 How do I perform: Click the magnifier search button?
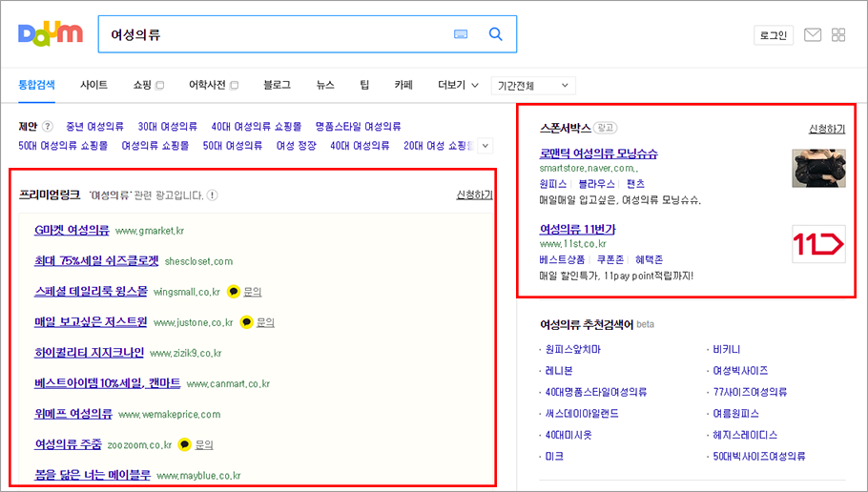pyautogui.click(x=495, y=34)
